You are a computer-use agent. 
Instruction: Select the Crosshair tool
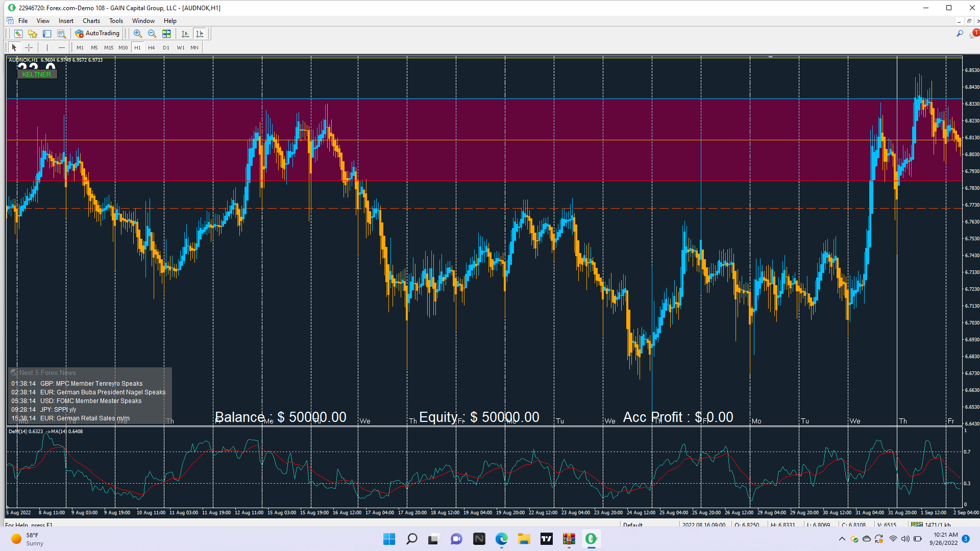click(29, 47)
